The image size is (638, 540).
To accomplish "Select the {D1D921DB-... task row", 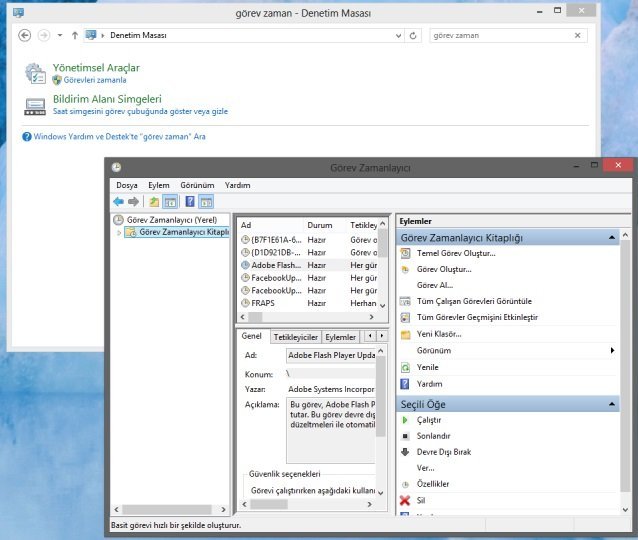I will pyautogui.click(x=309, y=253).
